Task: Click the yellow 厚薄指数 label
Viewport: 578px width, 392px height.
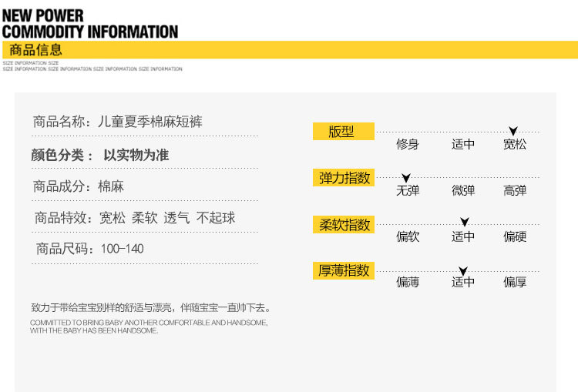Action: tap(344, 271)
